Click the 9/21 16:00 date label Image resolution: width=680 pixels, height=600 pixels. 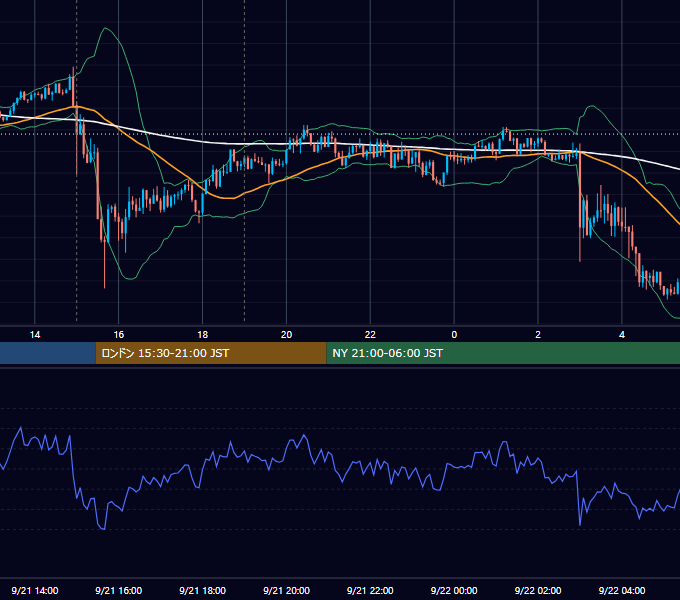118,590
